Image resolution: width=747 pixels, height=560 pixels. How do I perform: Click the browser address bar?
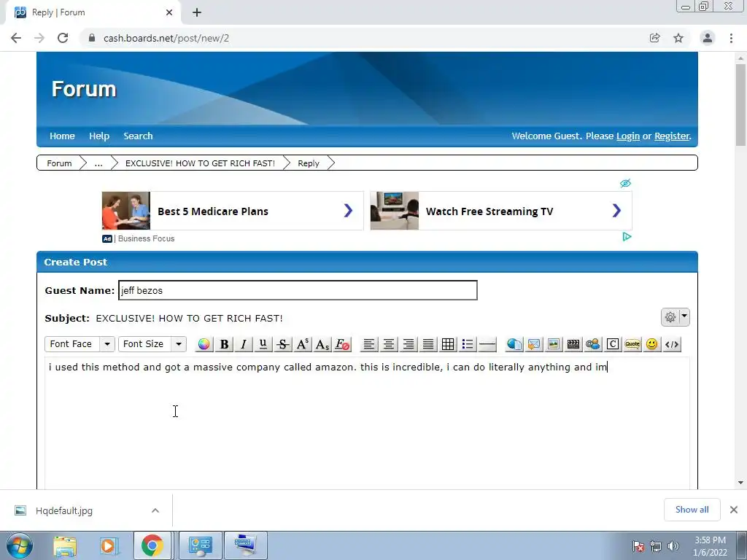point(362,38)
